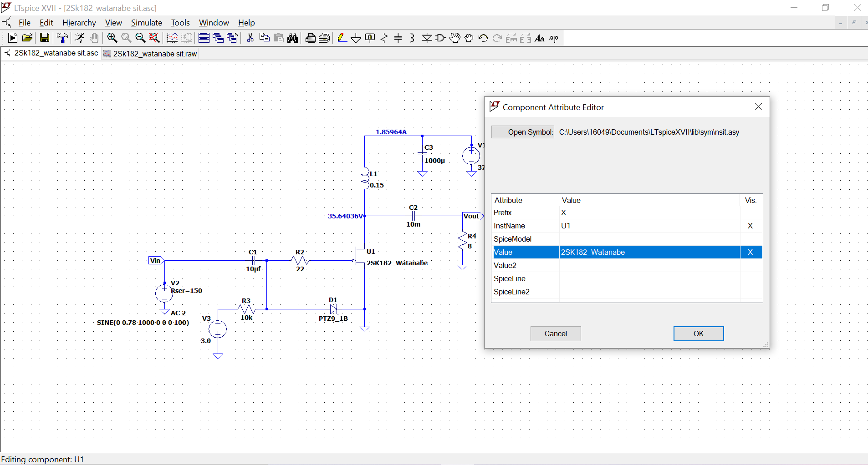Click the SINE source parameter text
868x465 pixels.
coord(143,323)
